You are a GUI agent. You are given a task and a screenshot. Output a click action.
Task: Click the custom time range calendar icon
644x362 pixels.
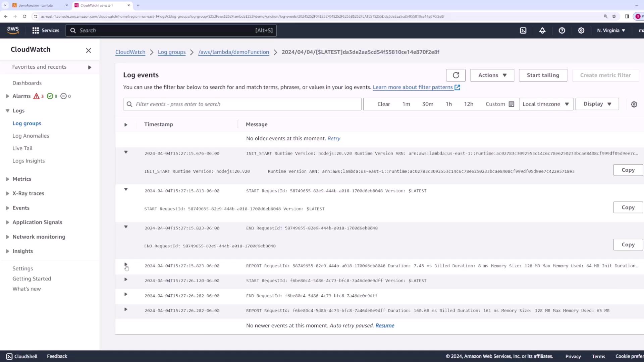point(512,104)
